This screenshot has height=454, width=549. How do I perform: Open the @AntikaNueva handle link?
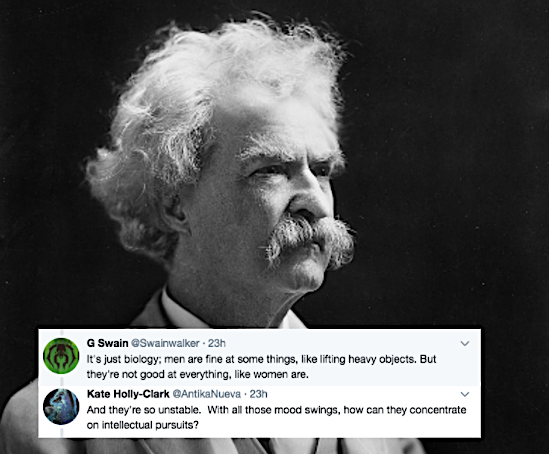(x=207, y=394)
